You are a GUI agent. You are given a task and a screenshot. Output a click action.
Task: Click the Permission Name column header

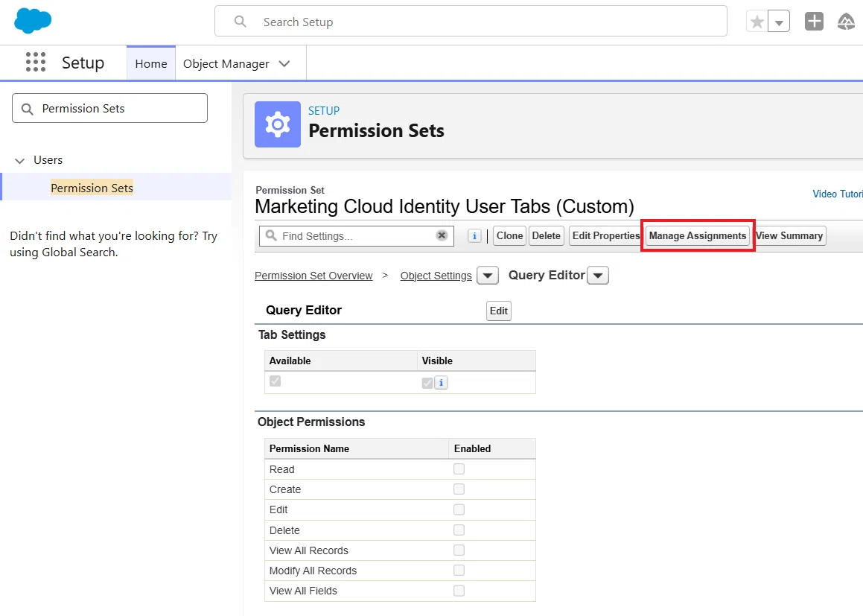click(x=309, y=448)
